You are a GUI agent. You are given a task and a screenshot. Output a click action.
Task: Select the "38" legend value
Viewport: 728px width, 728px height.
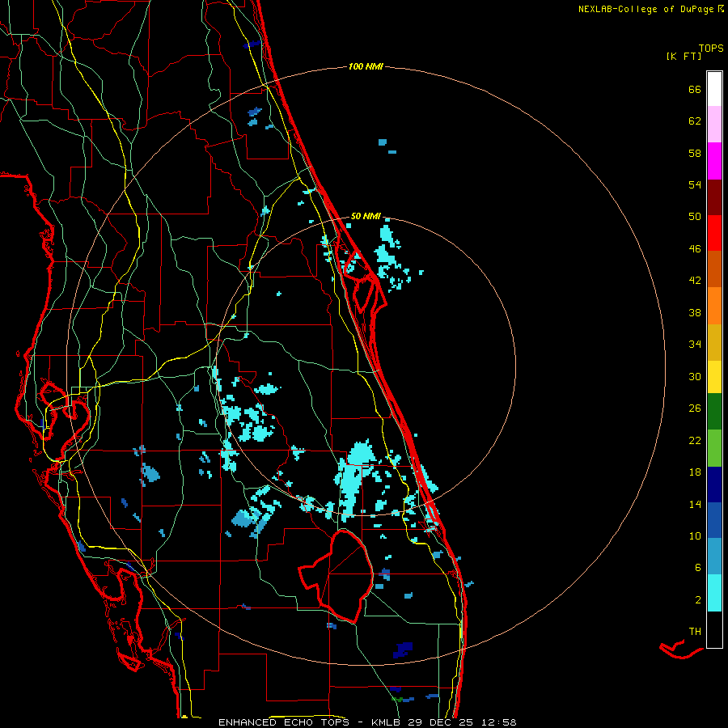(695, 312)
